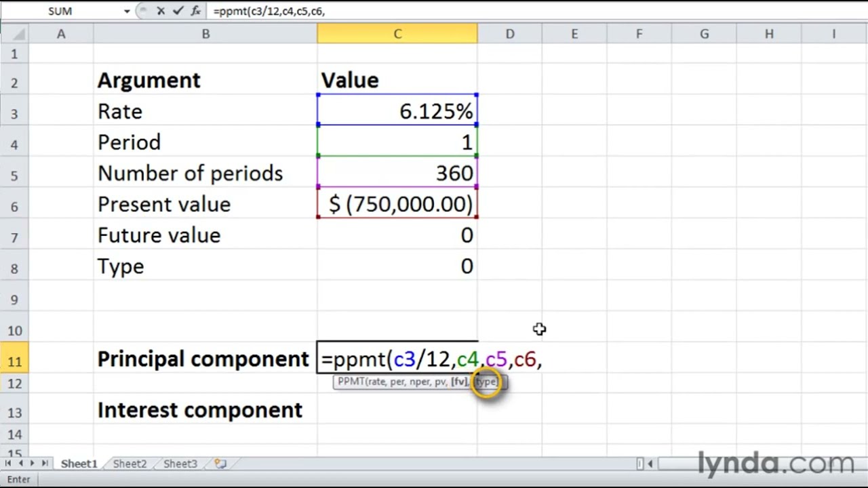The width and height of the screenshot is (868, 488).
Task: Click PPMT function name in the tooltip
Action: (x=351, y=382)
